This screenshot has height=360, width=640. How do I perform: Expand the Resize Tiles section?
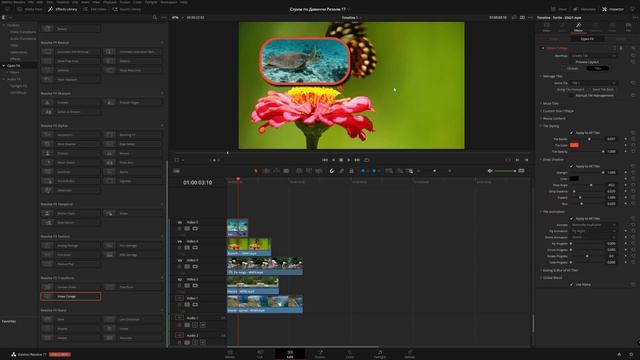click(x=550, y=103)
